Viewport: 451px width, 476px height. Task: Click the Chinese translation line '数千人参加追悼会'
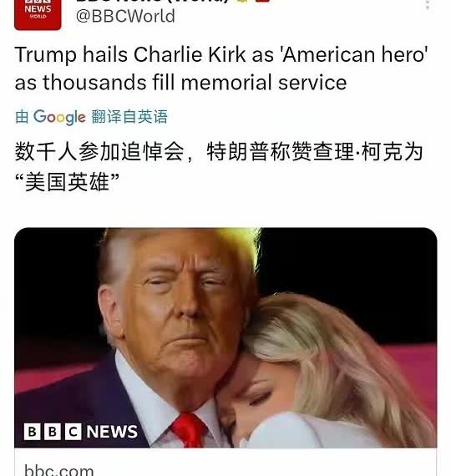coord(99,151)
